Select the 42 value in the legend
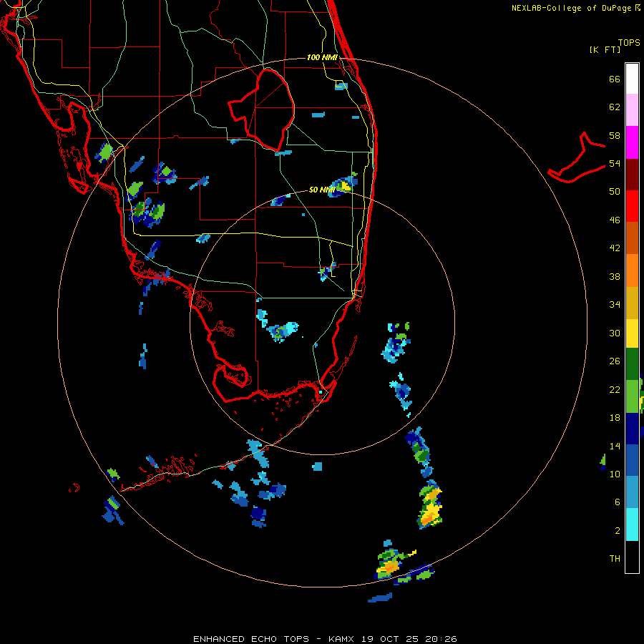The width and height of the screenshot is (644, 644). pos(615,248)
